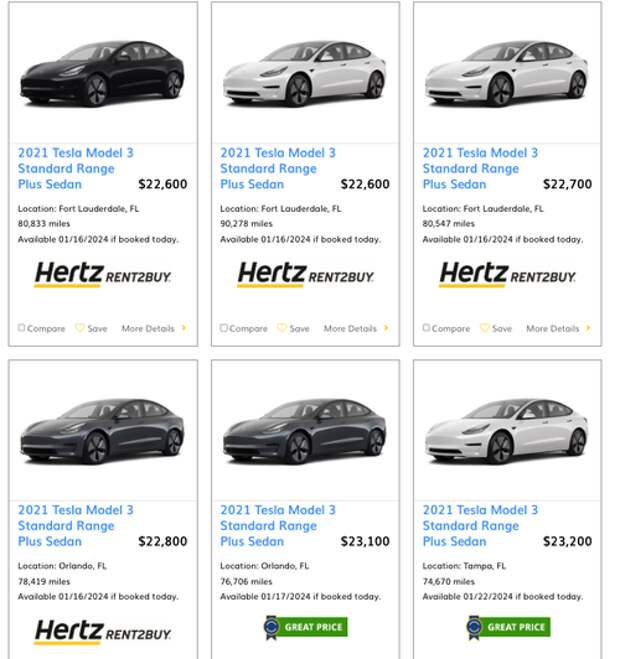The image size is (620, 659).
Task: Click the Hertz Rent2Buy logo on the $22,800 Orlando card
Action: coord(103,632)
